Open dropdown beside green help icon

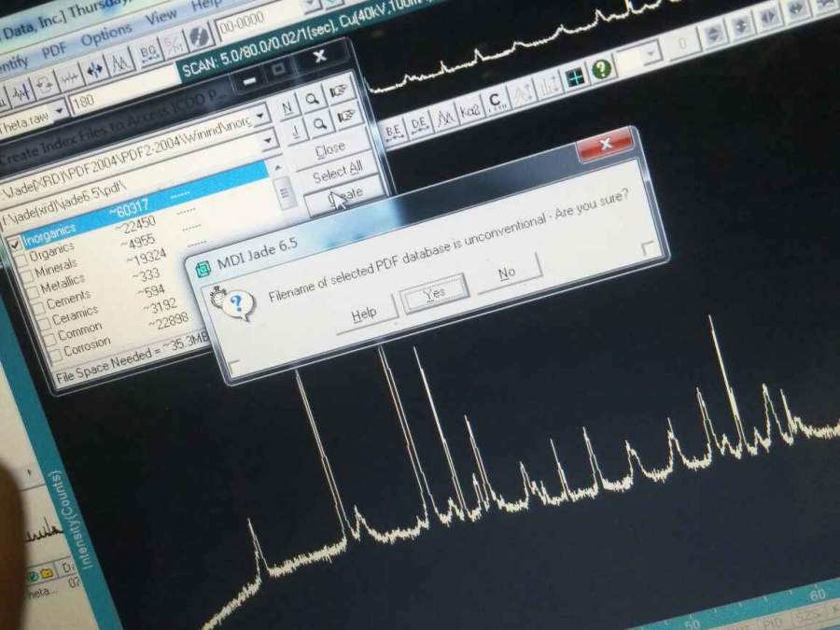click(651, 53)
